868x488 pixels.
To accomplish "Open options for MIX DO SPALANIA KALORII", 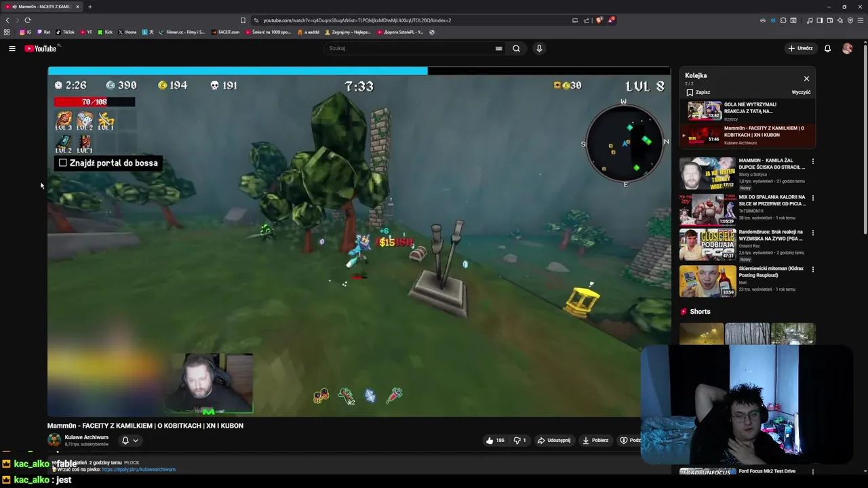I will point(812,198).
